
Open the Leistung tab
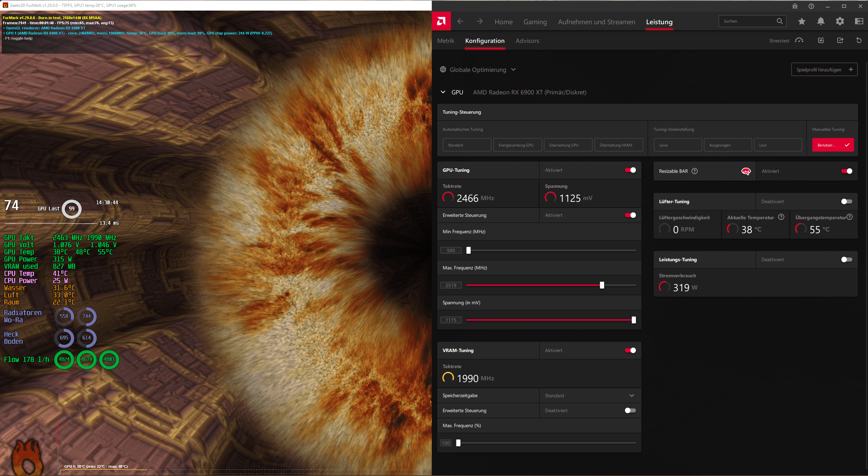[x=659, y=22]
